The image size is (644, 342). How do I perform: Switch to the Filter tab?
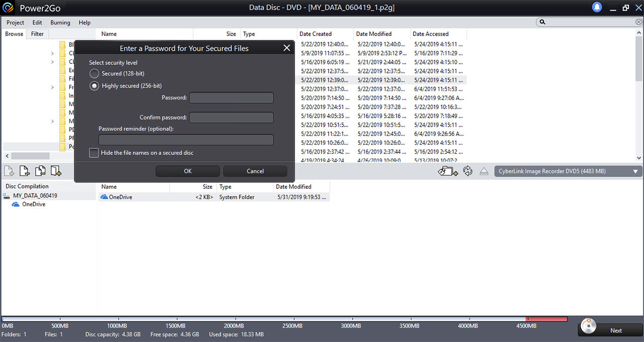click(x=37, y=34)
